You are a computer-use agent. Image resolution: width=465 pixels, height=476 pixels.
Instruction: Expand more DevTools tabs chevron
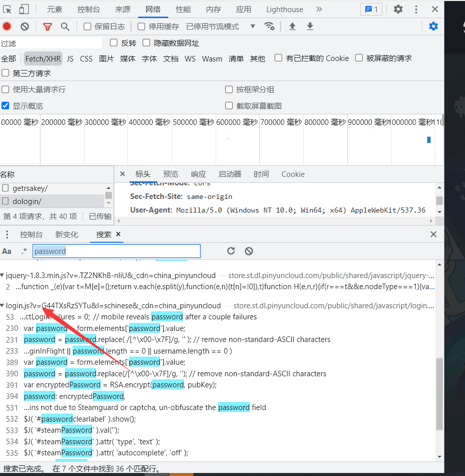(x=319, y=9)
